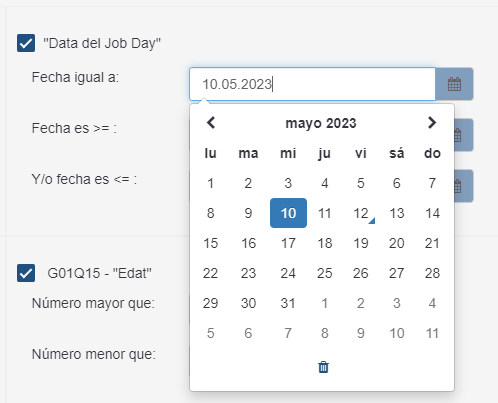Select greyed June 4 date
The height and width of the screenshot is (403, 498).
(432, 303)
